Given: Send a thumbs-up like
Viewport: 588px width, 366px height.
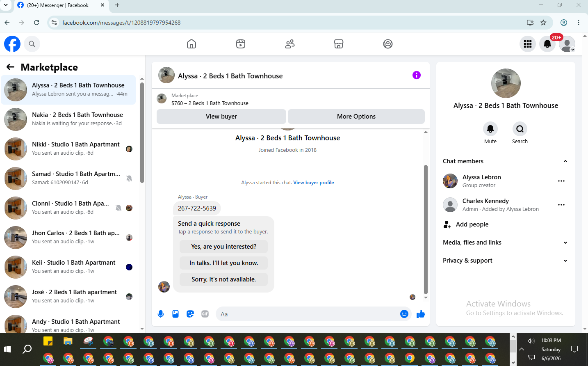Looking at the screenshot, I should point(421,314).
